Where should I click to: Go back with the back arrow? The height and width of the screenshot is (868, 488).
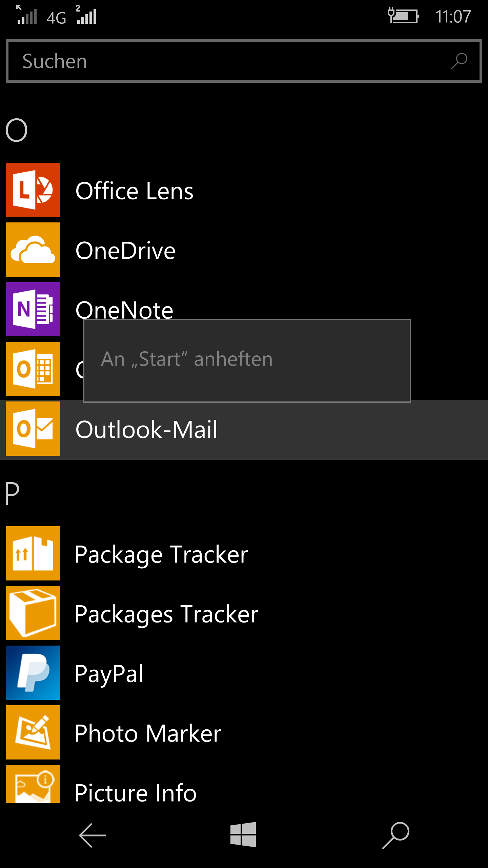(92, 835)
